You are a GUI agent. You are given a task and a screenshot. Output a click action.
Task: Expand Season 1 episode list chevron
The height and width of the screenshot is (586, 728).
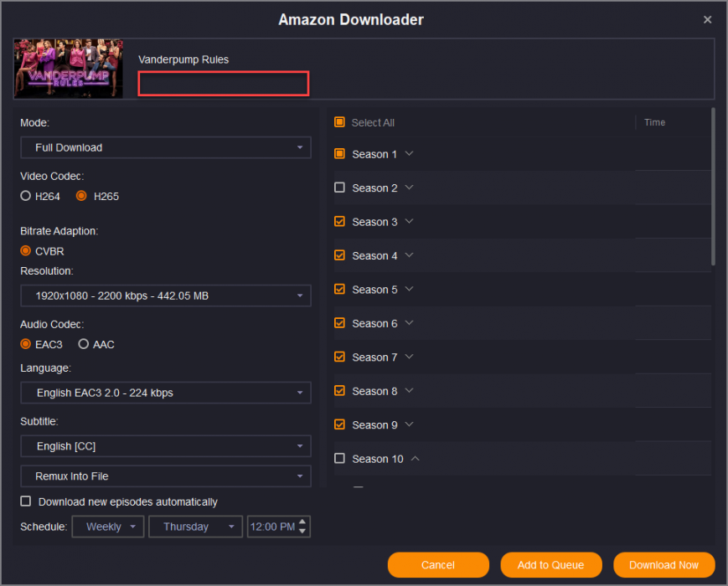pyautogui.click(x=409, y=153)
